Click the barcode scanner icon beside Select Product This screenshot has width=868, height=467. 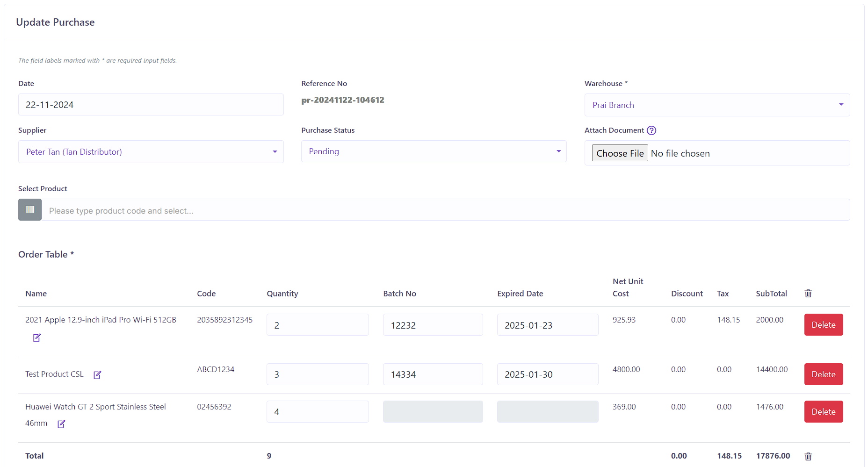(30, 209)
